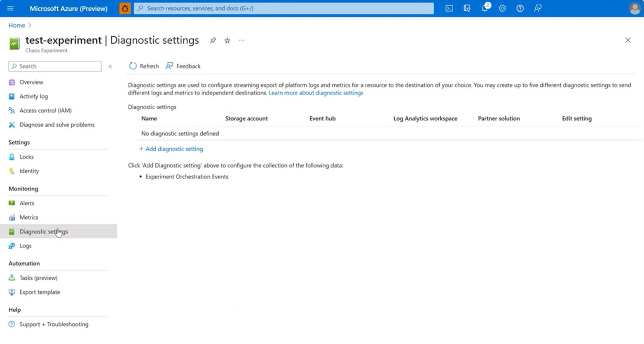Mark test-experiment as a favorite with the star
This screenshot has width=644, height=344.
click(x=227, y=40)
